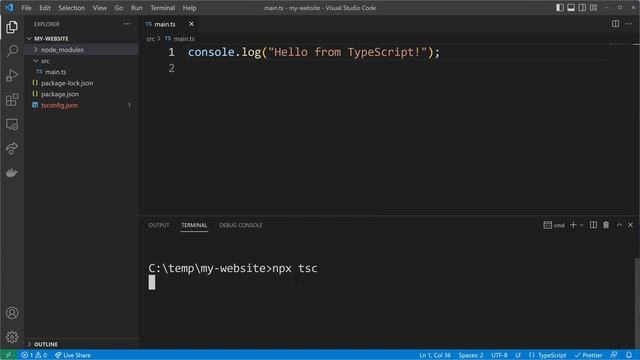The image size is (640, 360).
Task: Click main.ts in the breadcrumb
Action: tap(184, 39)
